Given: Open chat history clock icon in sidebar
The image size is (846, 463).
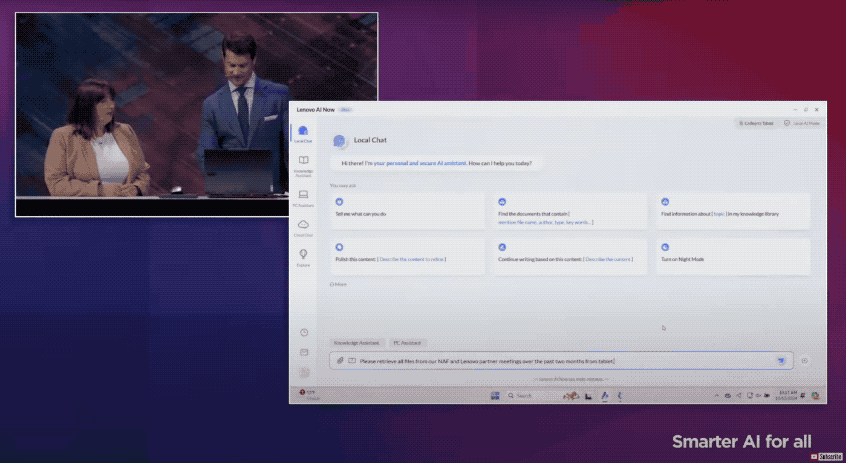Looking at the screenshot, I should [x=304, y=332].
